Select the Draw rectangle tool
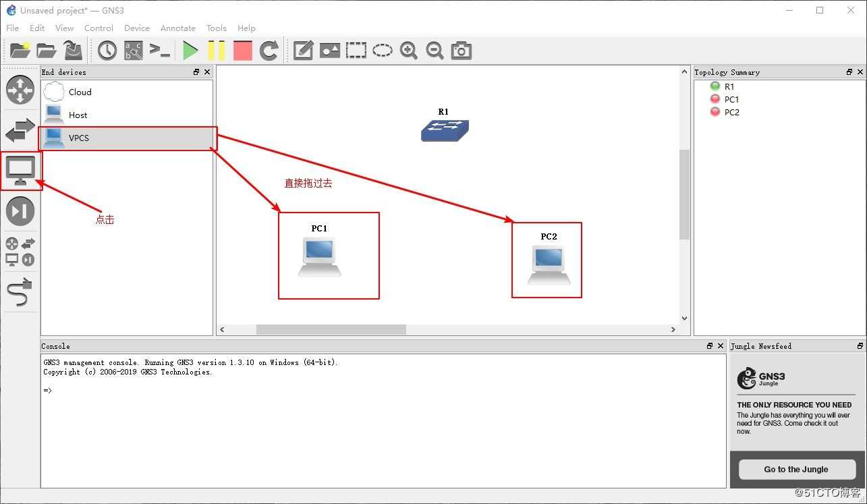The width and height of the screenshot is (867, 504). click(x=356, y=50)
